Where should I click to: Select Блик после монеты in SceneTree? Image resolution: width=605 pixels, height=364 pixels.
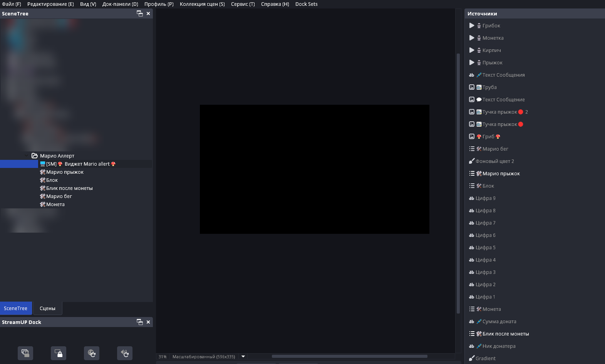pos(69,188)
